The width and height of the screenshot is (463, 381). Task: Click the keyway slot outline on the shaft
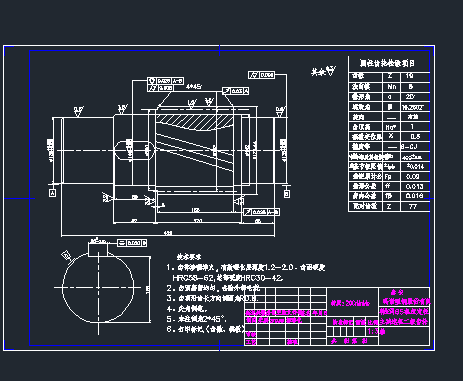pos(134,151)
